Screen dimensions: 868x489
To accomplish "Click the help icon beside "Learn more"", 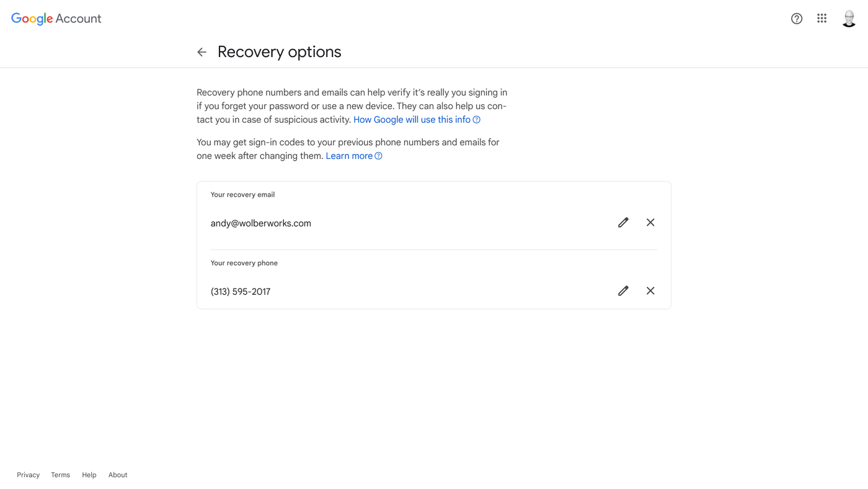I will [378, 156].
